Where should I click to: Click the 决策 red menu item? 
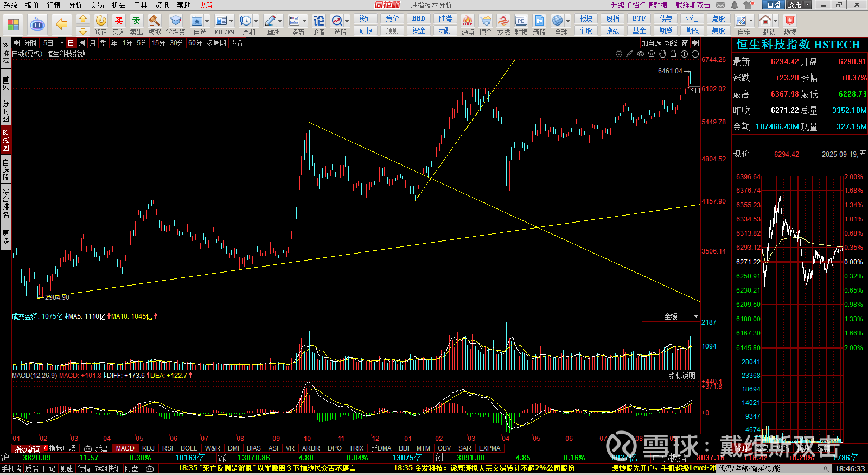pos(206,5)
